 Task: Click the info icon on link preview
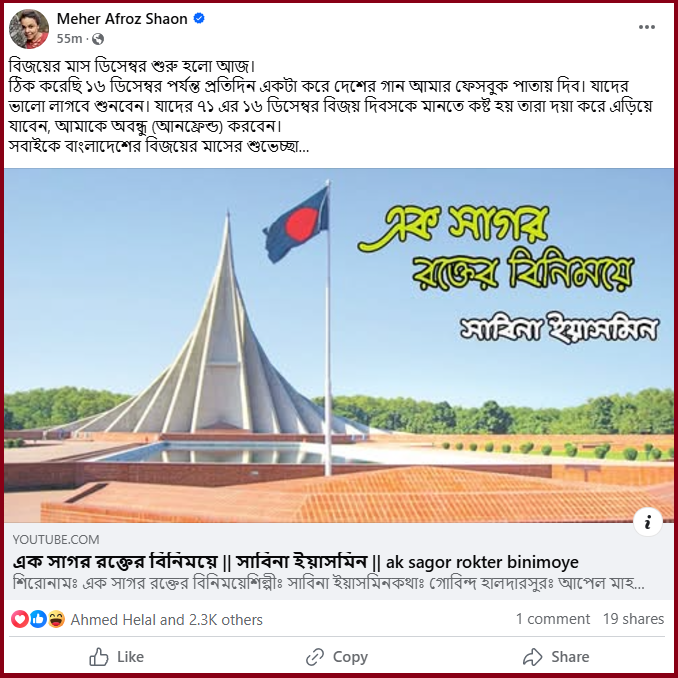[647, 522]
